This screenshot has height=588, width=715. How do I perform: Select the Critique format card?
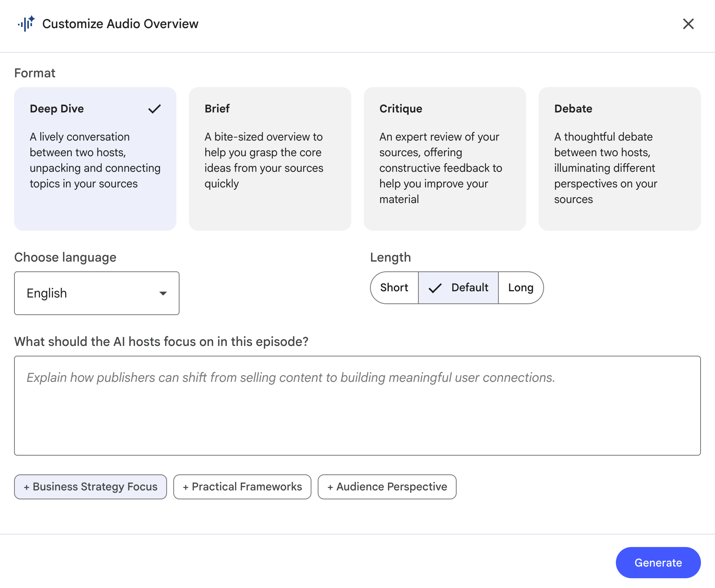[445, 159]
